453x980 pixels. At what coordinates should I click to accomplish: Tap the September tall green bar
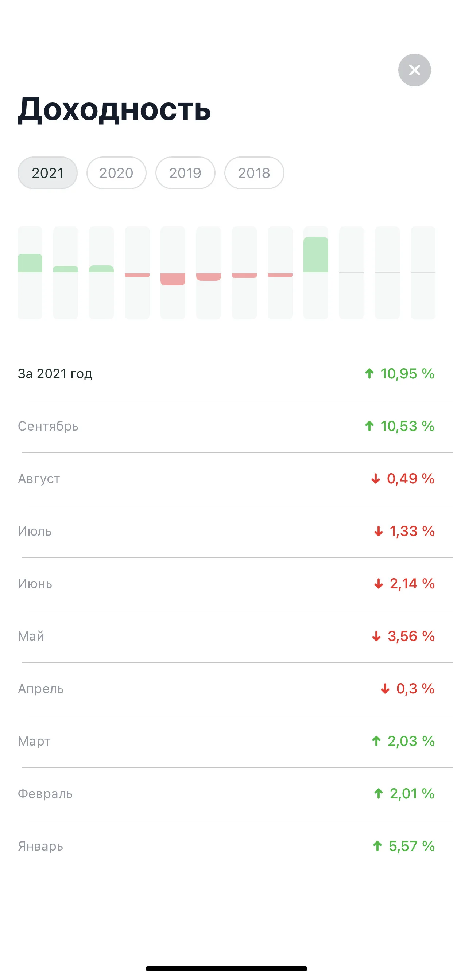pos(315,254)
